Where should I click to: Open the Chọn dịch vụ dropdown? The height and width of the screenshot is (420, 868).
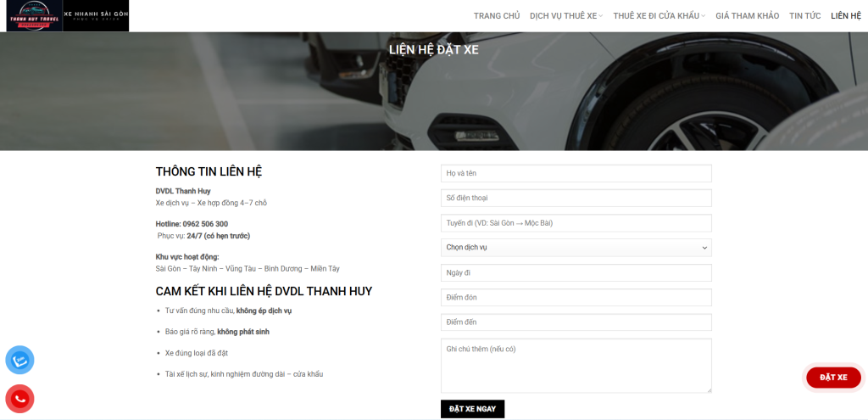pyautogui.click(x=576, y=248)
